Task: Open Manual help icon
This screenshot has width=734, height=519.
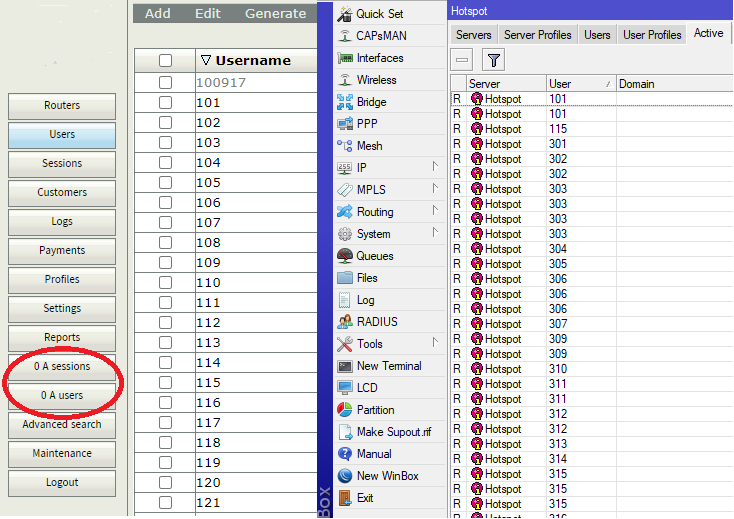Action: click(x=345, y=454)
